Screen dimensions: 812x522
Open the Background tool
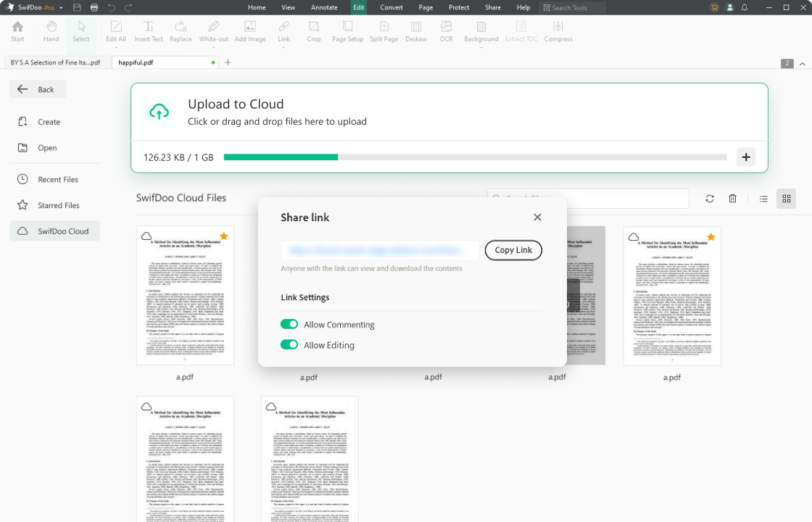pyautogui.click(x=481, y=32)
